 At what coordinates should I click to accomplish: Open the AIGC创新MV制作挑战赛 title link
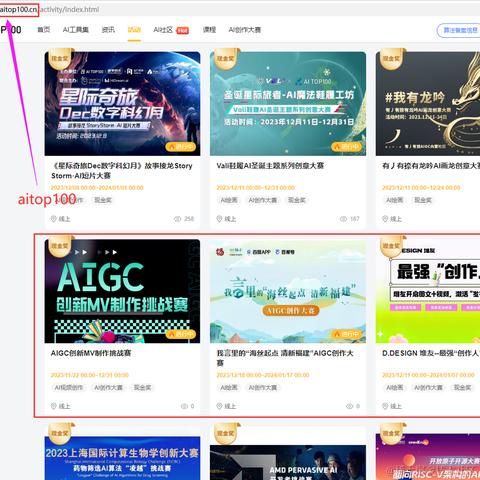91,353
